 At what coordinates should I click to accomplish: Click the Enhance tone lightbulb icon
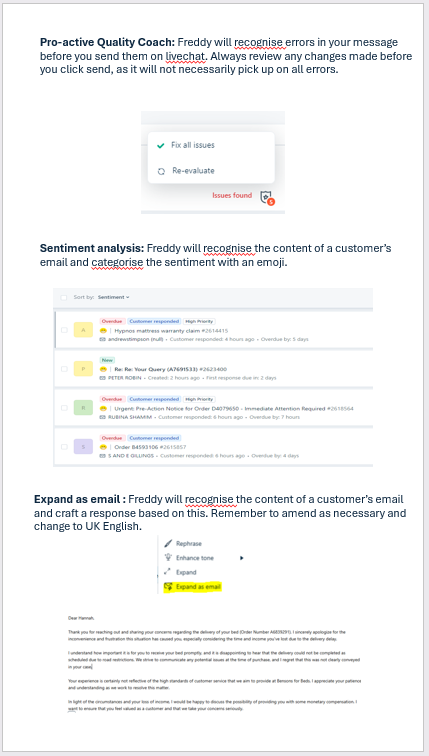(x=168, y=558)
